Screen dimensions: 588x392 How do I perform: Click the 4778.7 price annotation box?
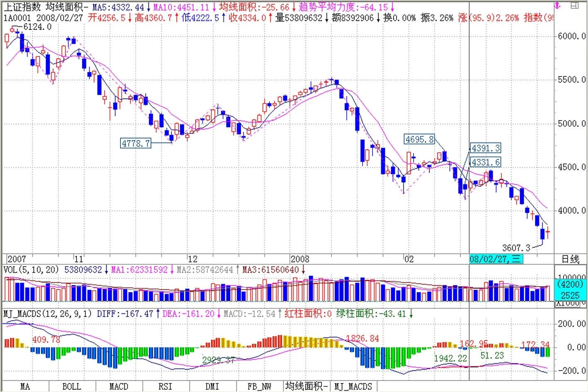click(x=135, y=143)
